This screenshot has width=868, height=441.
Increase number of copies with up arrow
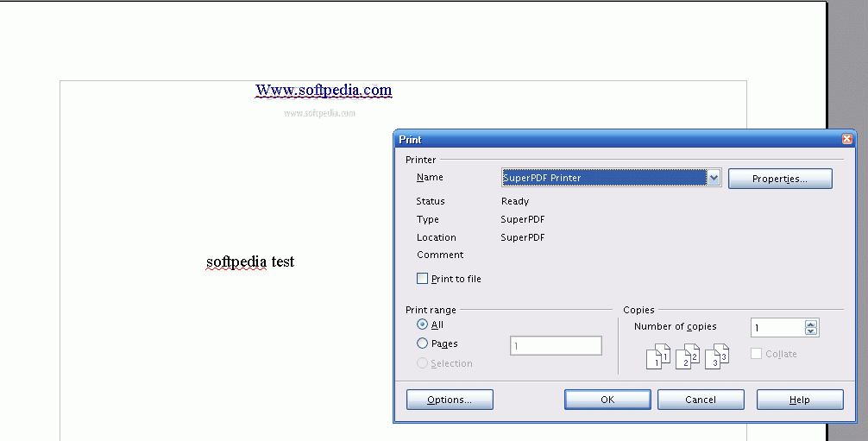tap(811, 324)
